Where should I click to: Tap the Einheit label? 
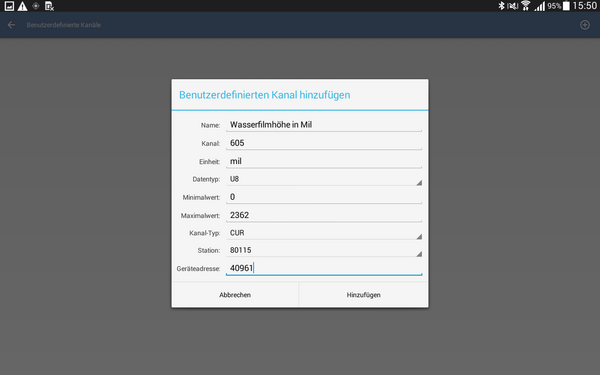(x=210, y=162)
